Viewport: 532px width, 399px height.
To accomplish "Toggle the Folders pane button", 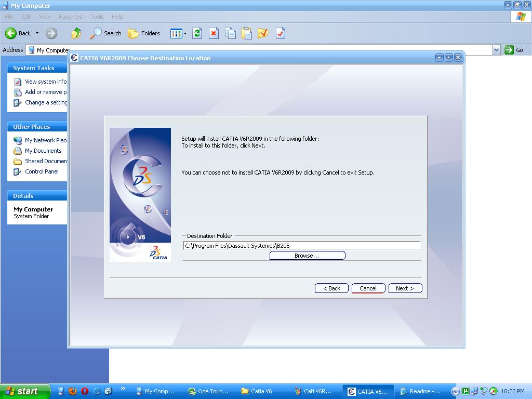I will (x=144, y=33).
